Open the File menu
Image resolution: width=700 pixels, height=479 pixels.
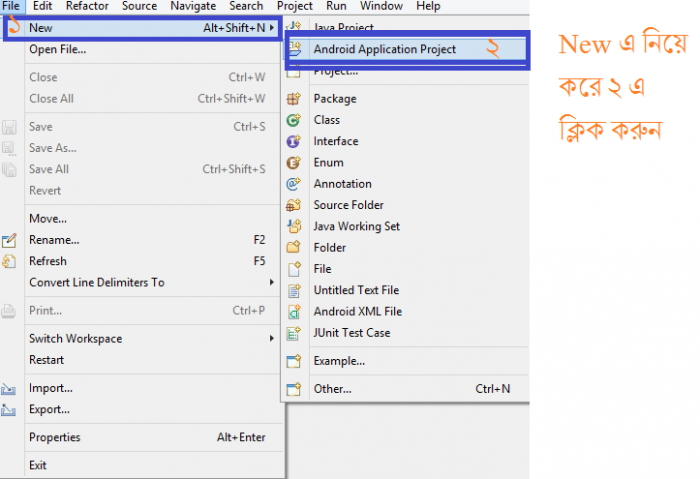tap(11, 6)
